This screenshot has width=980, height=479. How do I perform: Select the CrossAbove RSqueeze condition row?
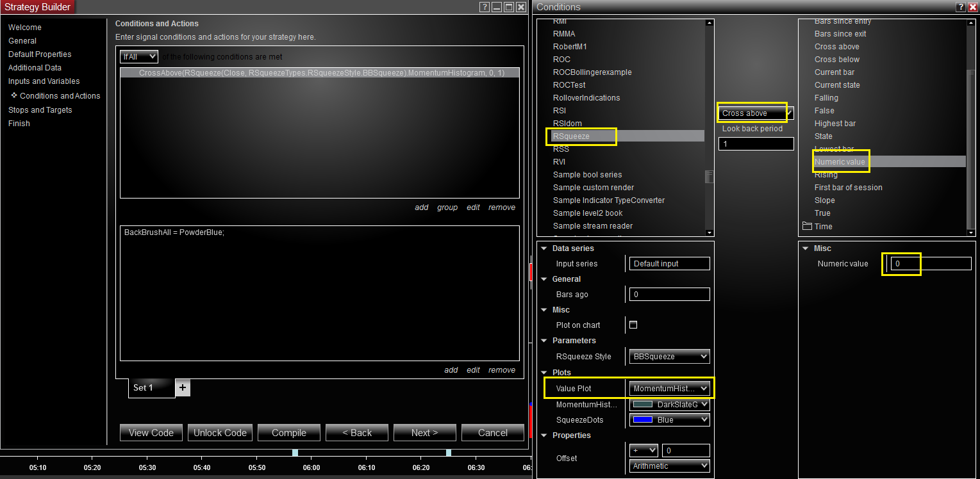319,73
